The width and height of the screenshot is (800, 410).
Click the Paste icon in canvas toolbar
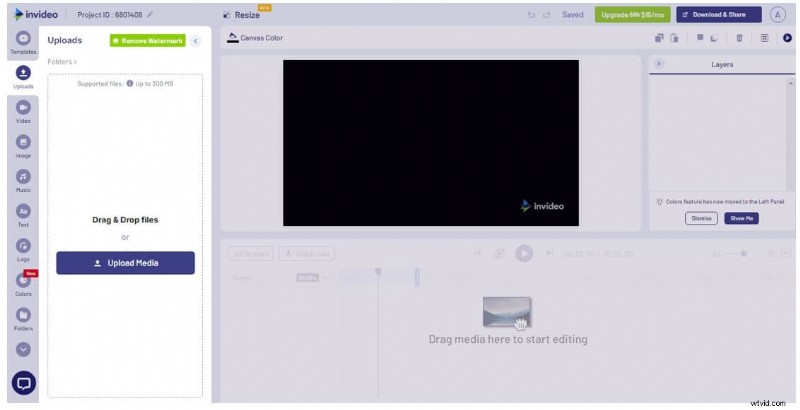click(674, 38)
